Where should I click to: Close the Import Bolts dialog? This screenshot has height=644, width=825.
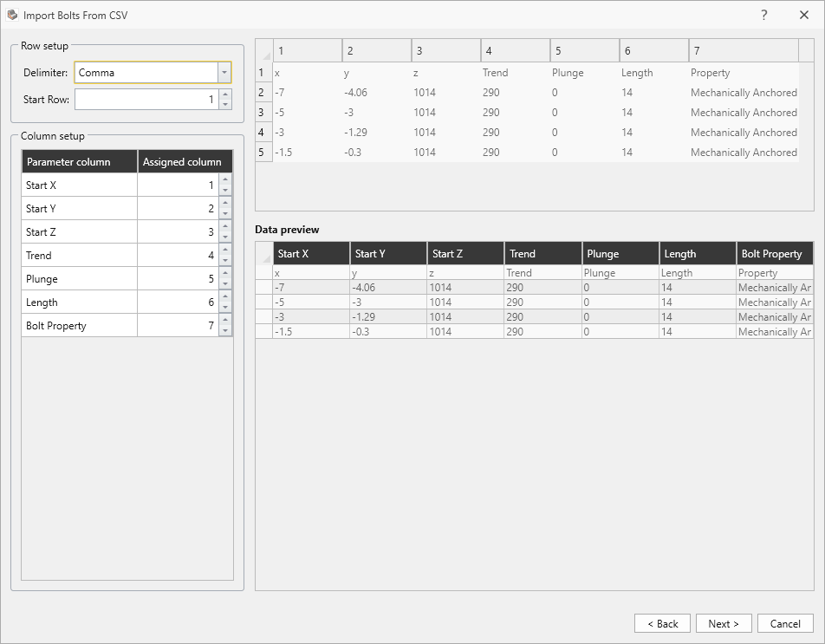[804, 16]
